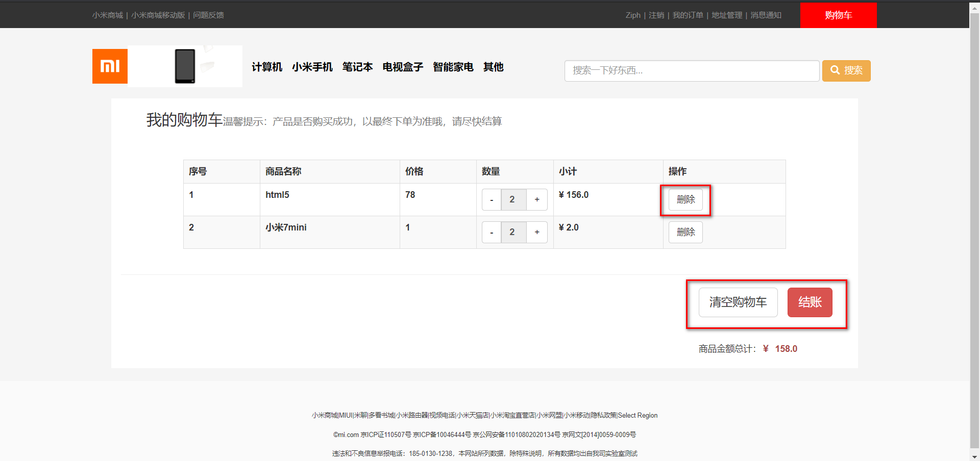This screenshot has height=461, width=980.
Task: Open footer 隐私政策 link
Action: click(604, 416)
